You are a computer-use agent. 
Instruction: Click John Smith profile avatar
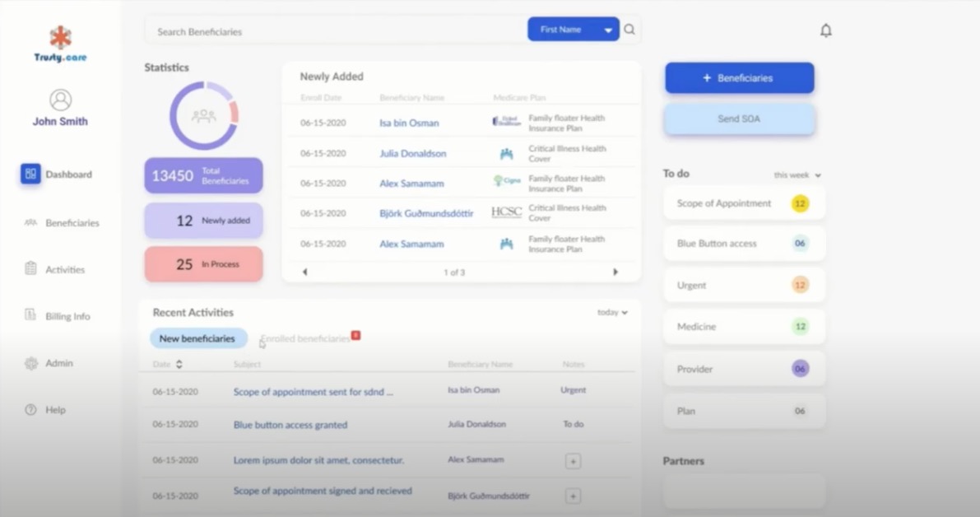coord(60,100)
